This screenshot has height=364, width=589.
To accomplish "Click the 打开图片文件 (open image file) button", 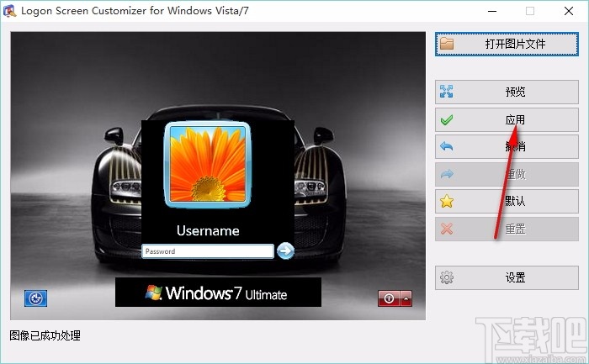I will coord(507,44).
